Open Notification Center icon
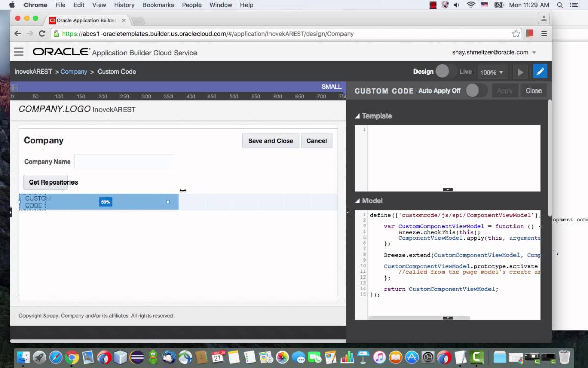Viewport: 588px width, 368px height. pos(574,5)
